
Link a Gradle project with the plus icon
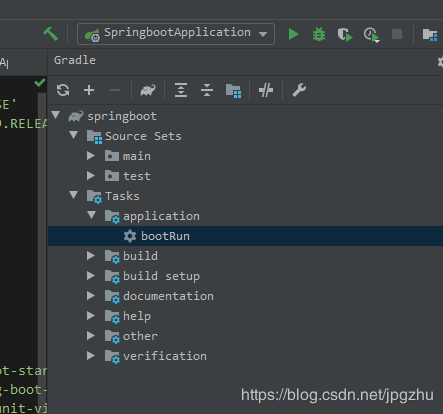pyautogui.click(x=89, y=90)
